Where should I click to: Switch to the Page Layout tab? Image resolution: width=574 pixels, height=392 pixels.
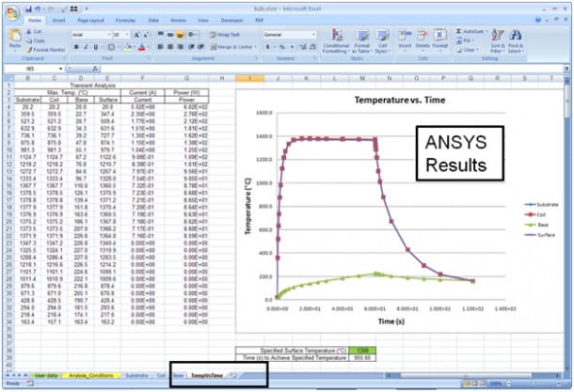click(x=90, y=21)
